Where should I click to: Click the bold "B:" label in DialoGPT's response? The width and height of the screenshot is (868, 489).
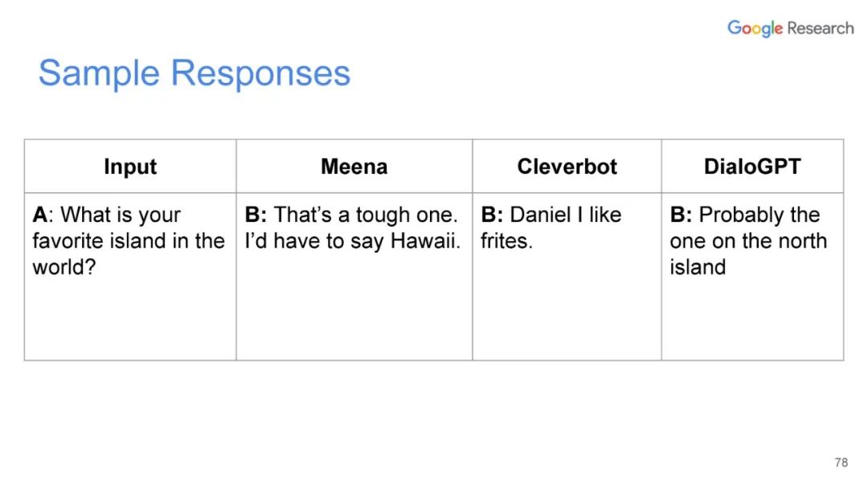point(681,215)
